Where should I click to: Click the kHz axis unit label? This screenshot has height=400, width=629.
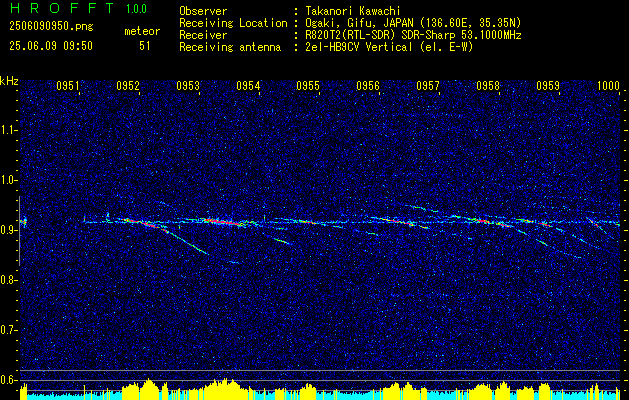[9, 81]
